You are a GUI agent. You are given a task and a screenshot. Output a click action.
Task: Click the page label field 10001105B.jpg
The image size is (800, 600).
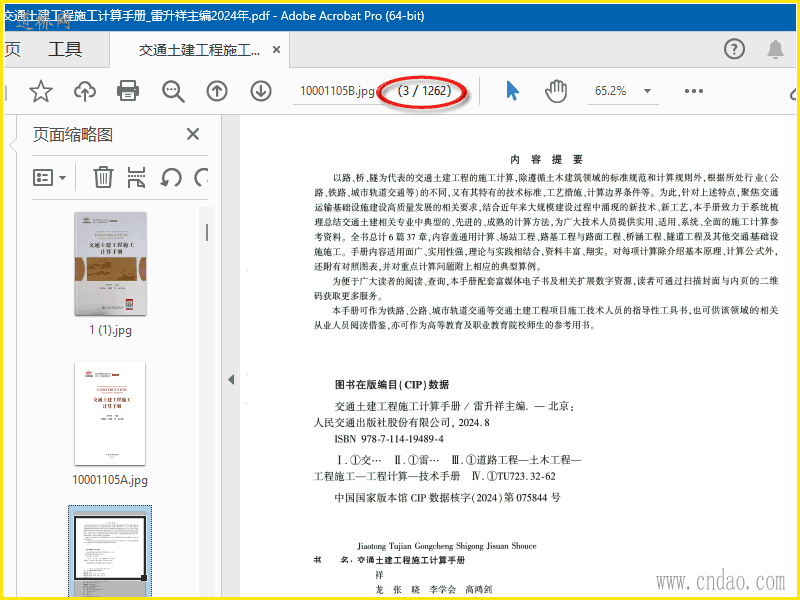tap(337, 91)
